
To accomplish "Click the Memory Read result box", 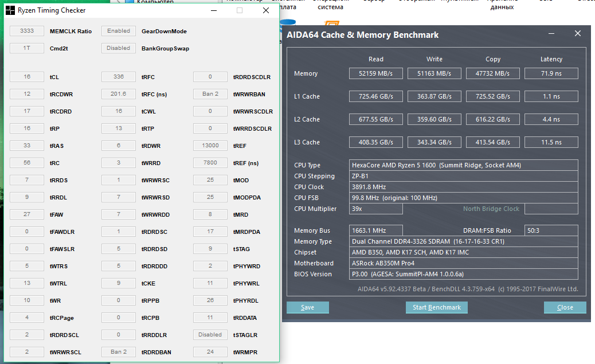I will point(376,73).
